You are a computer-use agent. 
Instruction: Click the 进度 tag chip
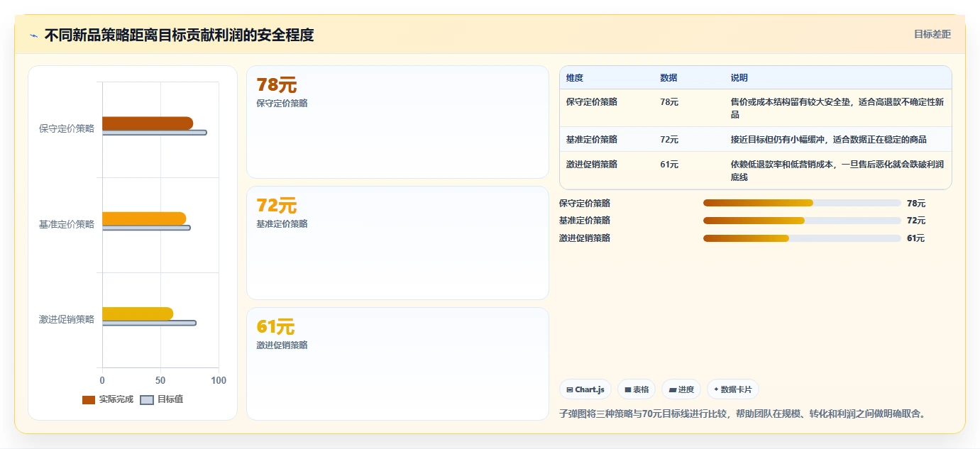coord(681,389)
